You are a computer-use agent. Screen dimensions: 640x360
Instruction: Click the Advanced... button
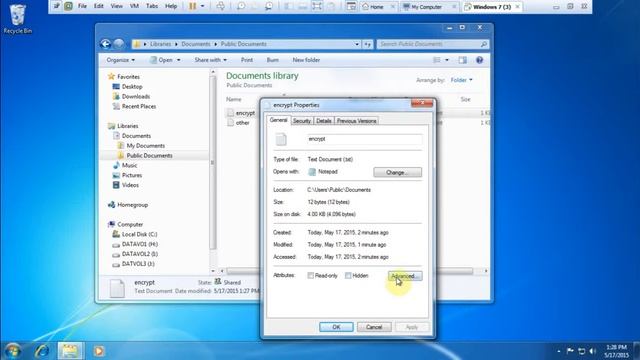[x=405, y=276]
